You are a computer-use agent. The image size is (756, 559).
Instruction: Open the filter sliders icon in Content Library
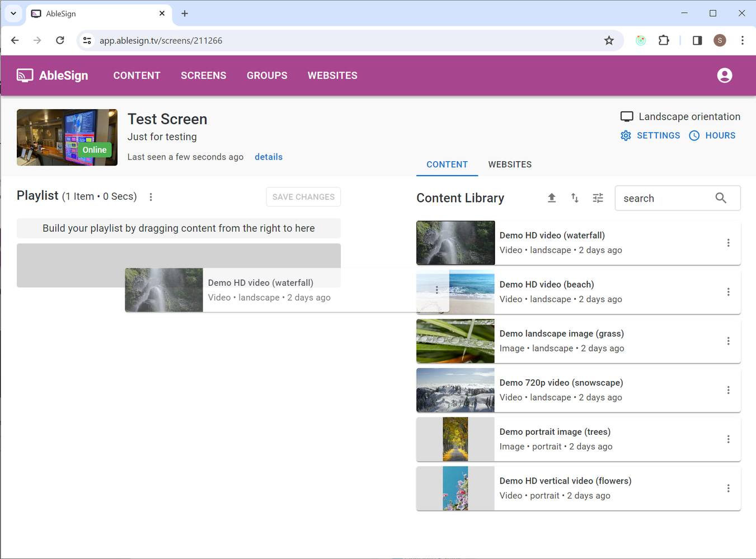598,198
